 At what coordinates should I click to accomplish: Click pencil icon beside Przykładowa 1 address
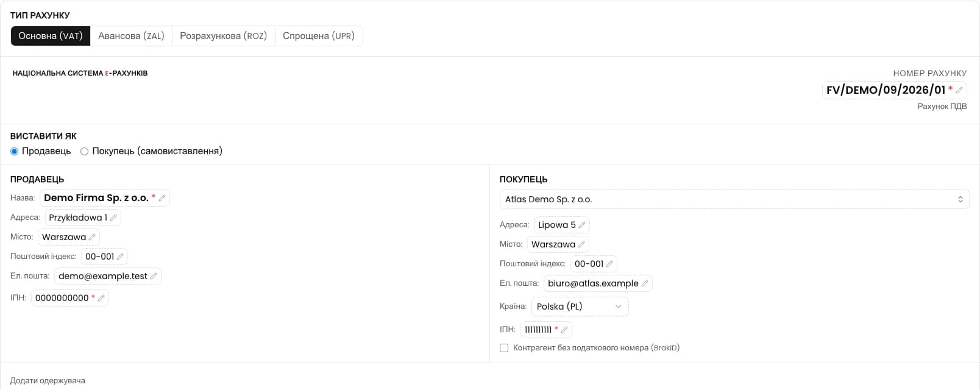click(x=113, y=218)
